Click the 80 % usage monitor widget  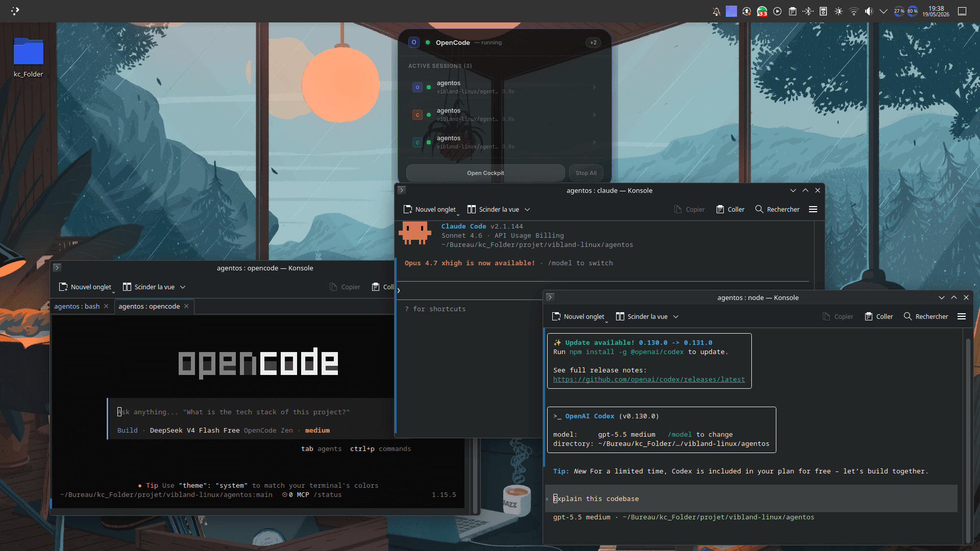[x=913, y=11]
